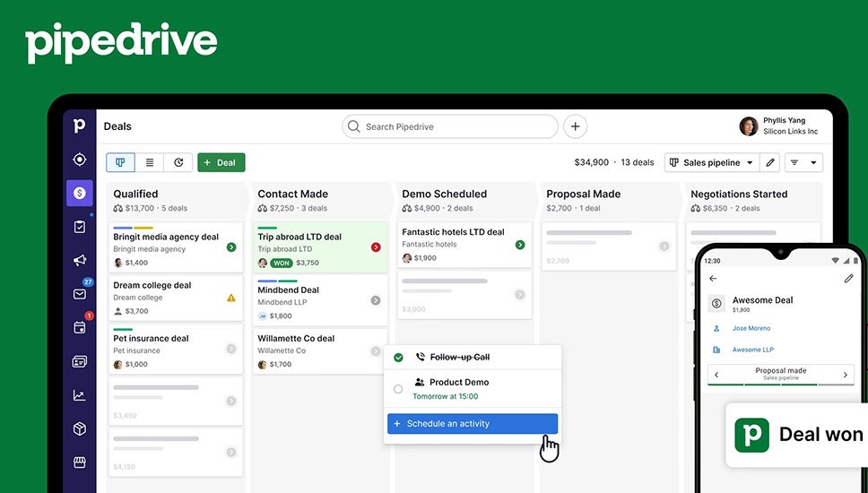Screen dimensions: 868x493
Task: Click the Contact Made stage header
Action: pos(320,200)
